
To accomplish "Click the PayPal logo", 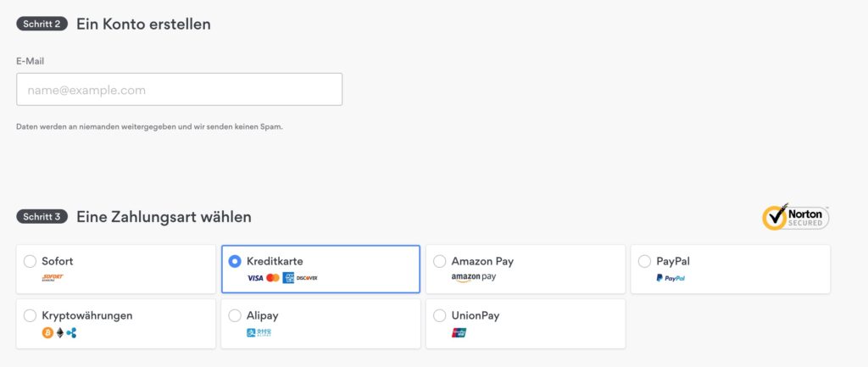I will point(671,278).
